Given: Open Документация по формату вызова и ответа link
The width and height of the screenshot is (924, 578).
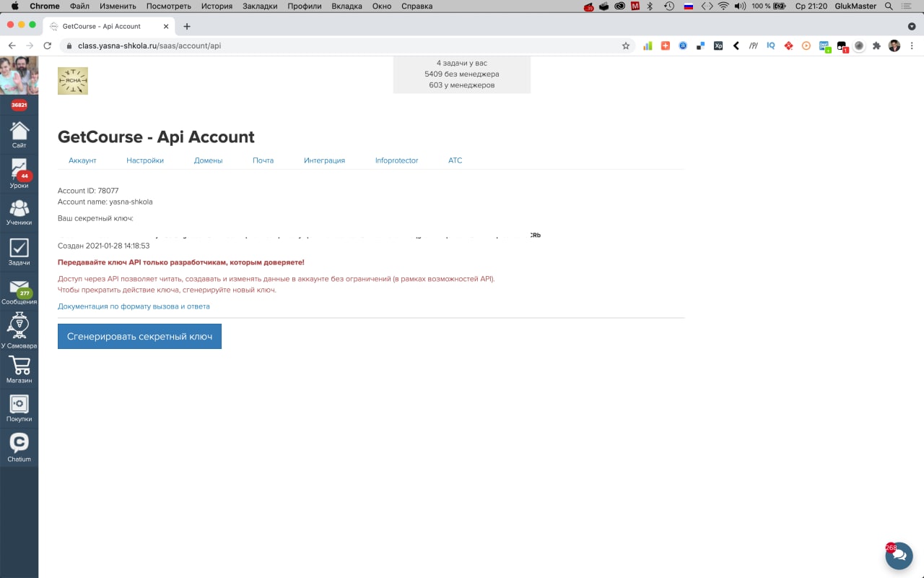Looking at the screenshot, I should (134, 306).
